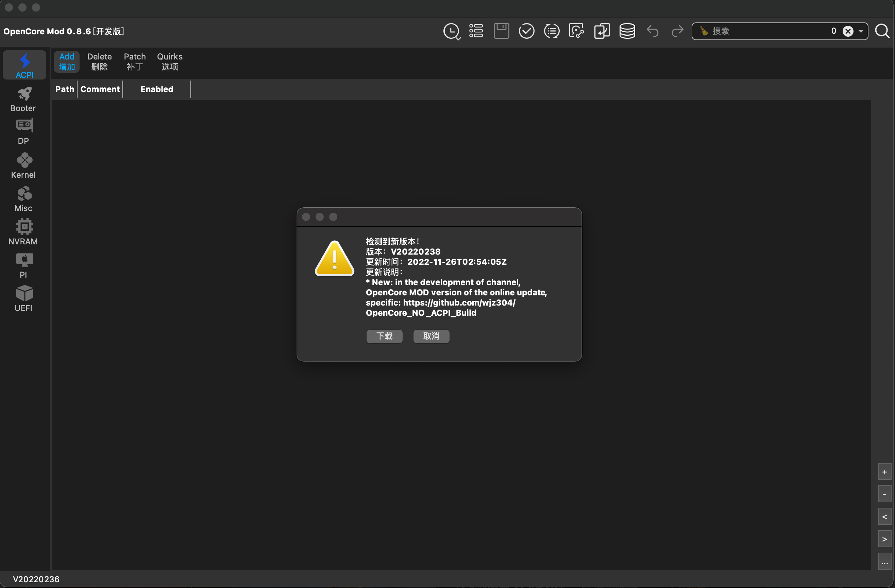Click the checkmark validate icon
Screen dimensions: 895x588
pos(526,31)
